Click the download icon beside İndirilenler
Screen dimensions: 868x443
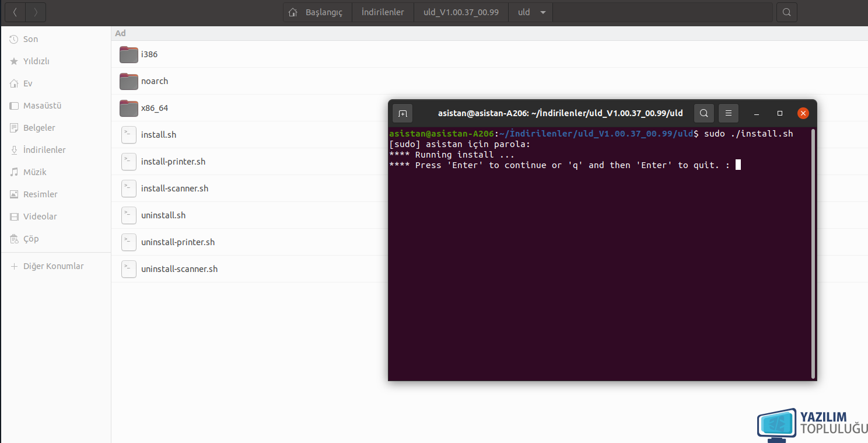coord(14,150)
